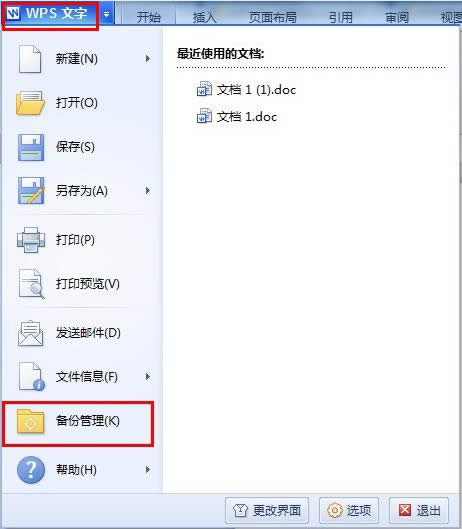
Task: Expand the 另存为(A) submenu arrow
Action: point(147,191)
